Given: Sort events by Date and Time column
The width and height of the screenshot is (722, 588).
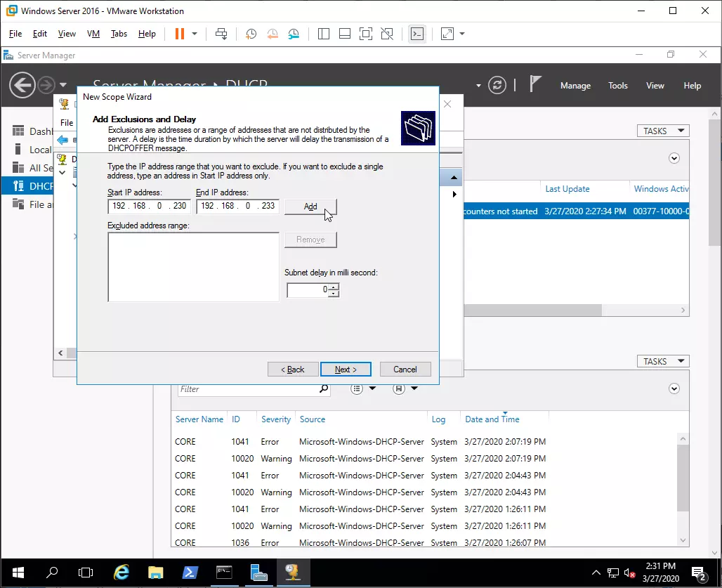Looking at the screenshot, I should pos(492,419).
